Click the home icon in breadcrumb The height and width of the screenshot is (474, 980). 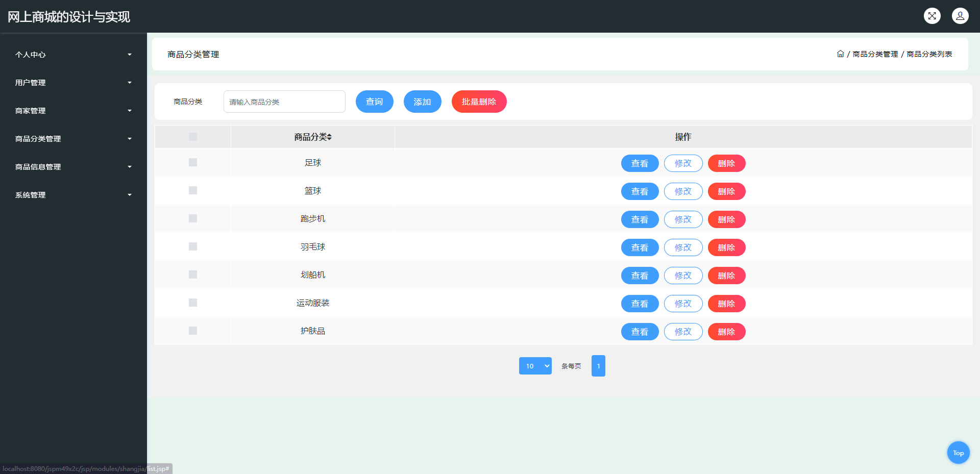(840, 54)
